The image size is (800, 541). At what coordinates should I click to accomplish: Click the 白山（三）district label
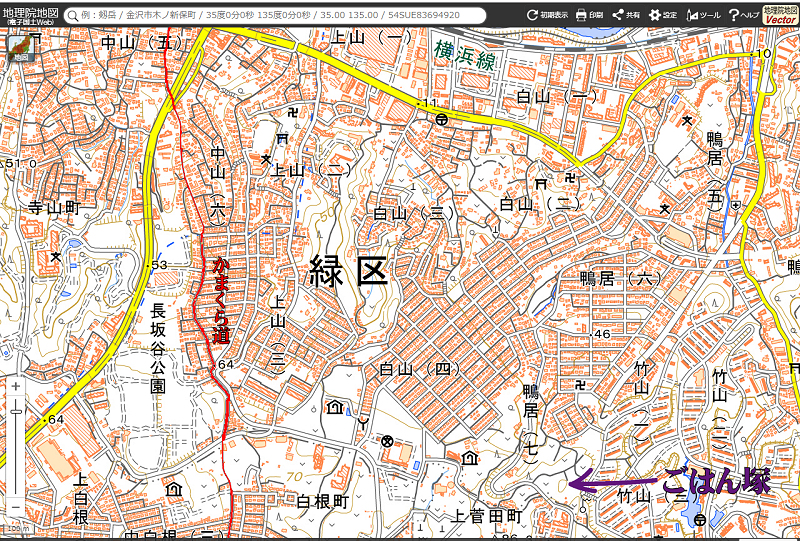pyautogui.click(x=413, y=213)
